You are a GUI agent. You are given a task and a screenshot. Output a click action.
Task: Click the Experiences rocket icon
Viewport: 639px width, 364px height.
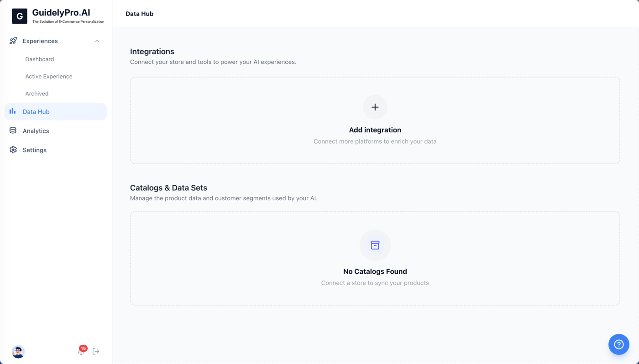(x=13, y=41)
